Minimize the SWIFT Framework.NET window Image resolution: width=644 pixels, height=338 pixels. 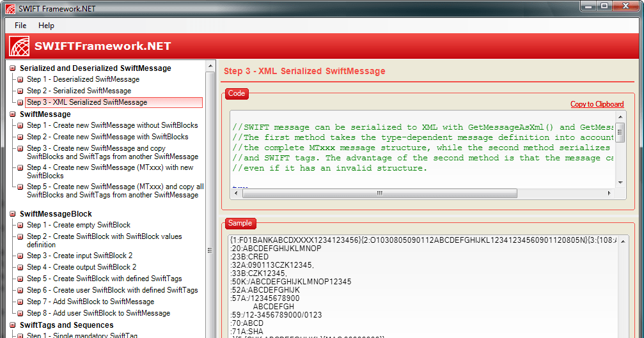[588, 6]
